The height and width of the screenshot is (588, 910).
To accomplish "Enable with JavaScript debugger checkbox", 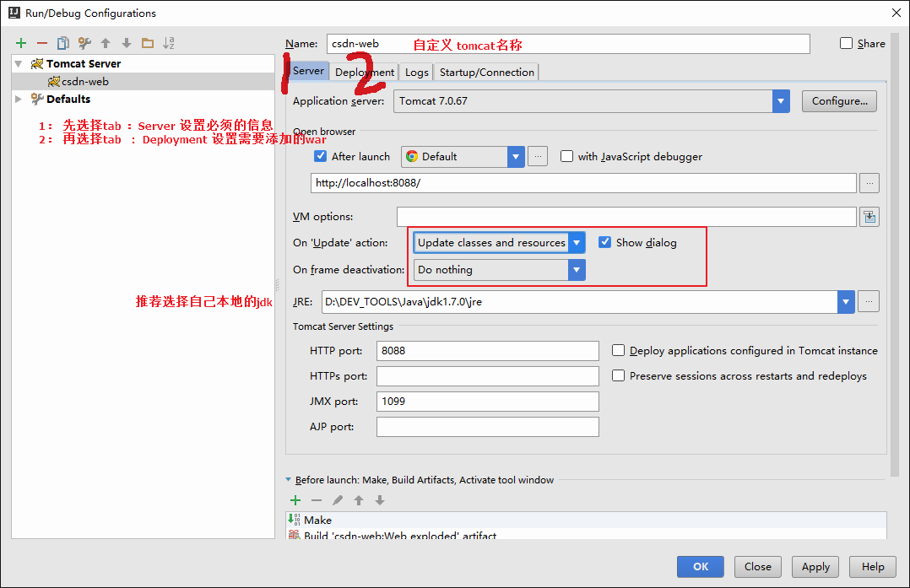I will click(567, 157).
